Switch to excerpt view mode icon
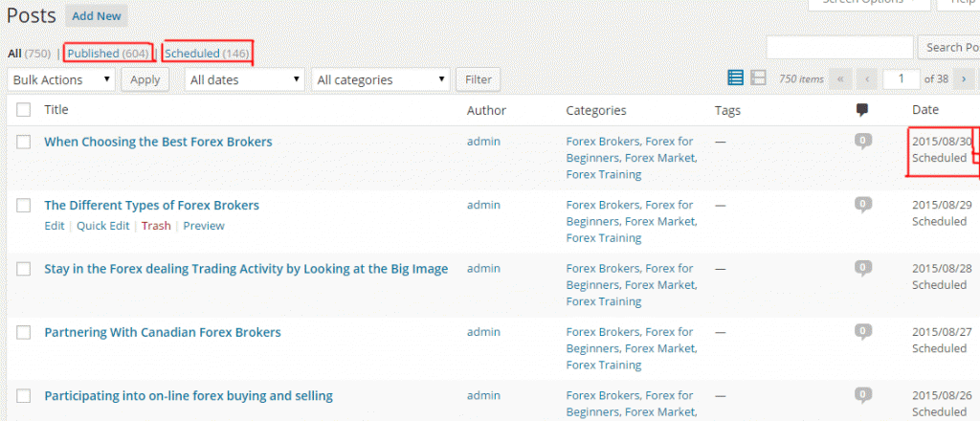 [x=758, y=78]
